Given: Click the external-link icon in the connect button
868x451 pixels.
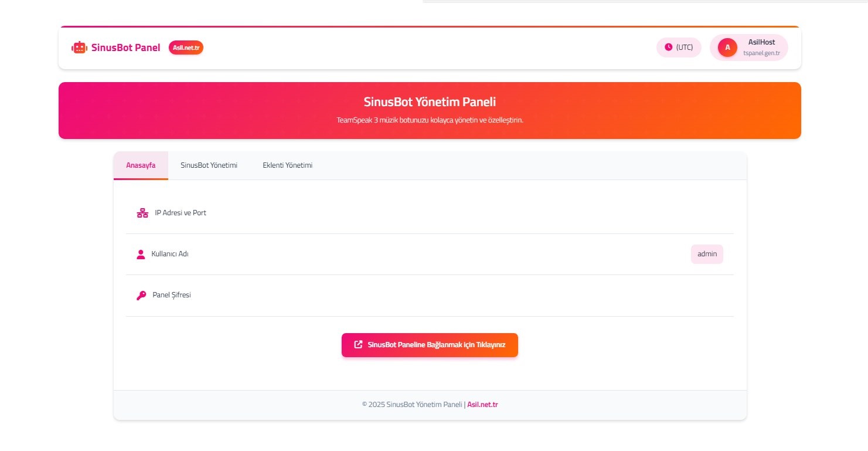Looking at the screenshot, I should pos(358,345).
